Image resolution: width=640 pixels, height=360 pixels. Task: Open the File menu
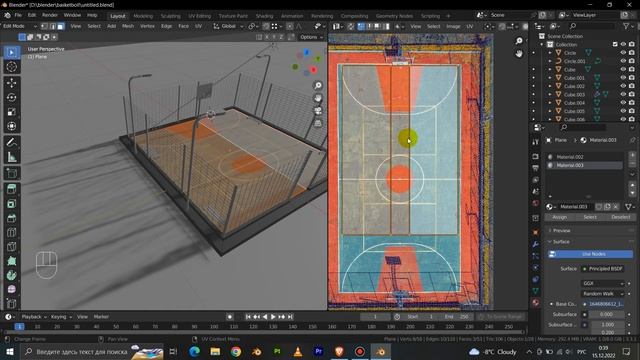coord(18,15)
